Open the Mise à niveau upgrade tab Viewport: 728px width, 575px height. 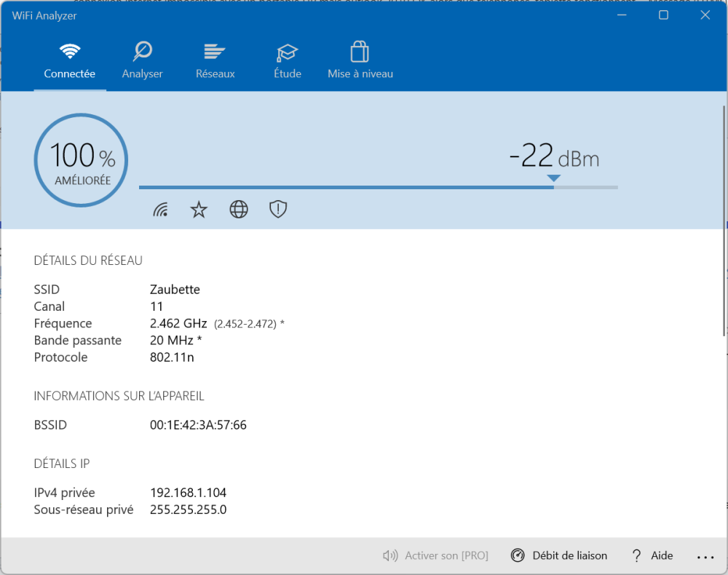[x=360, y=62]
